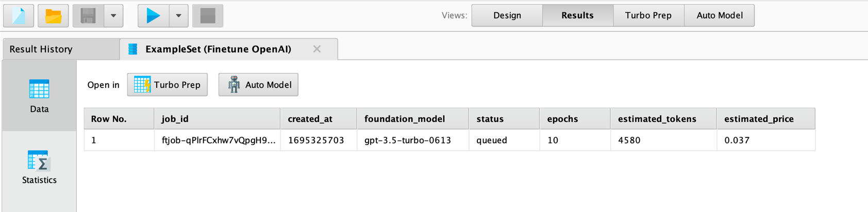This screenshot has height=212, width=868.
Task: Open the Statistics sigma icon
Action: pos(39,161)
